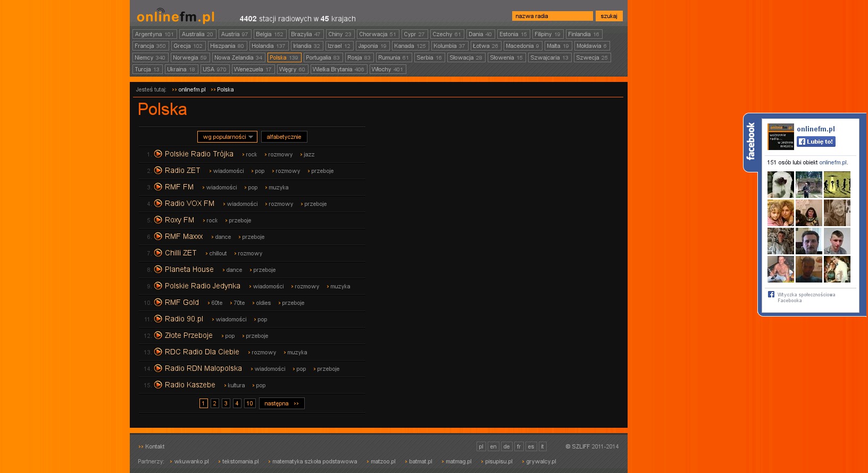The width and height of the screenshot is (868, 473).
Task: Choose the 'de' language option
Action: 506,446
